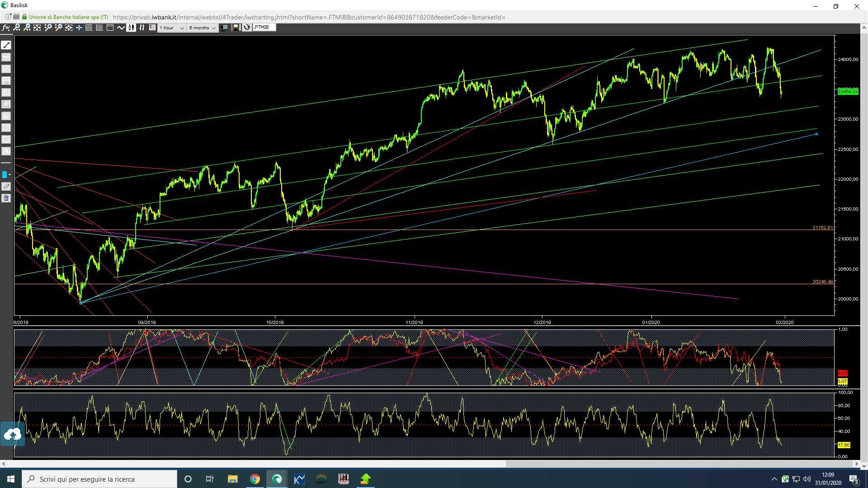Click the horizontal scrollbar right arrow
This screenshot has height=488, width=868.
pos(856,464)
